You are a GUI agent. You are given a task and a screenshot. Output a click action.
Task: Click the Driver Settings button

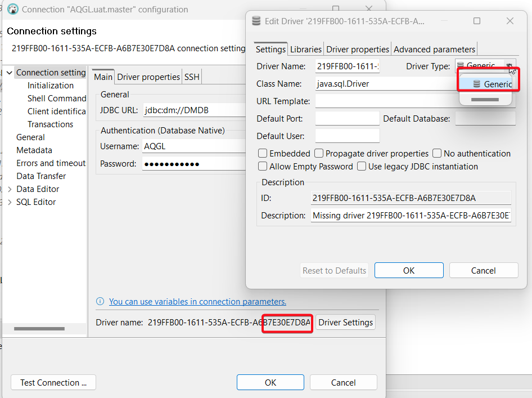[x=345, y=322]
